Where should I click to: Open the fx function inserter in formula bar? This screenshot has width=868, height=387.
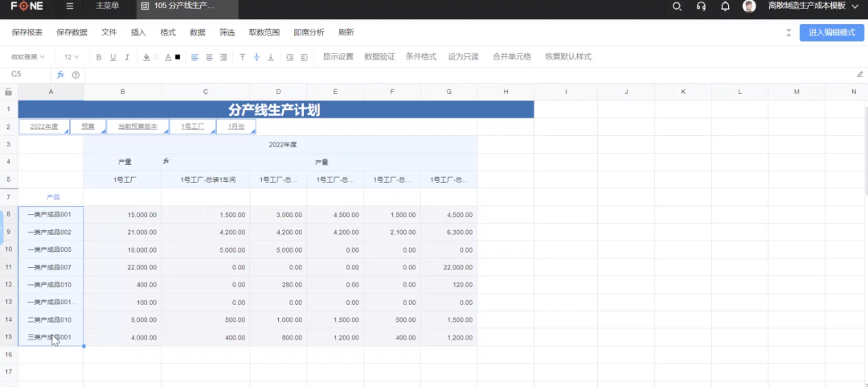61,74
